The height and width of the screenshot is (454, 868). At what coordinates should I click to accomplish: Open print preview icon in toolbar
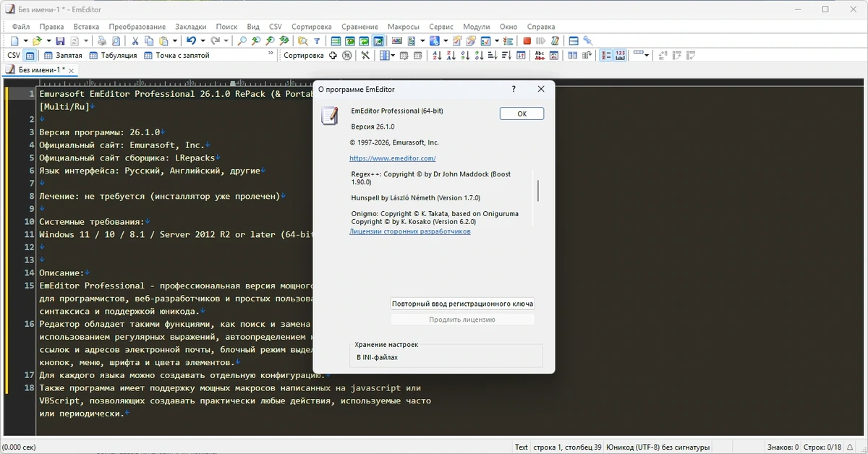(116, 41)
